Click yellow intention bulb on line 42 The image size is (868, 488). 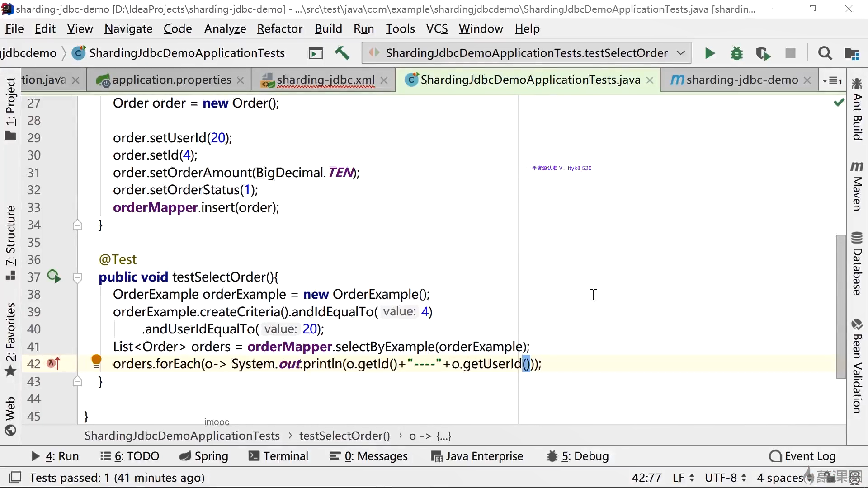pos(96,361)
